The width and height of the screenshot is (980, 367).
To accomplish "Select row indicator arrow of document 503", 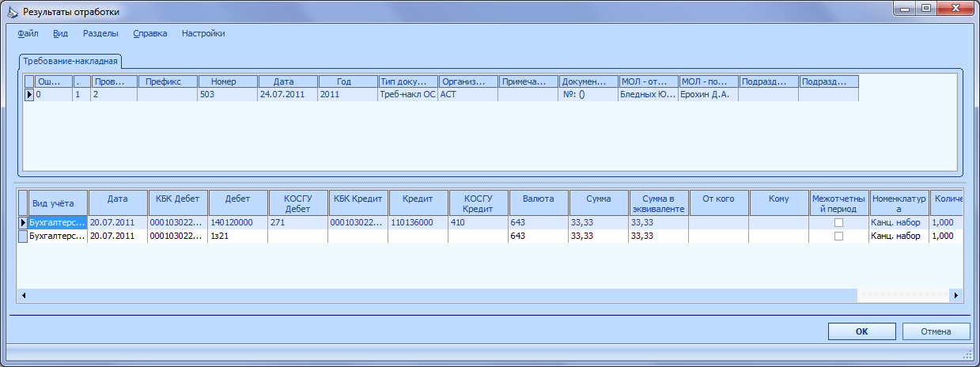I will coord(30,94).
